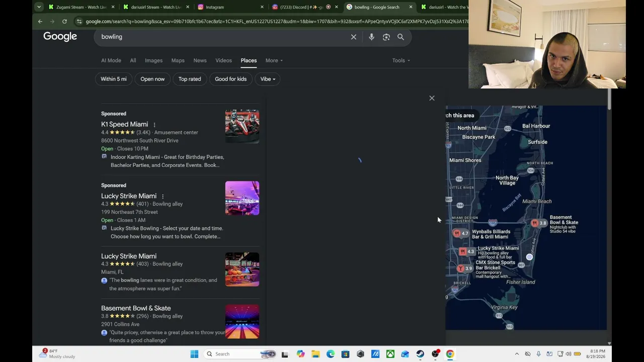644x362 pixels.
Task: Show hidden system tray icons
Action: click(x=517, y=354)
